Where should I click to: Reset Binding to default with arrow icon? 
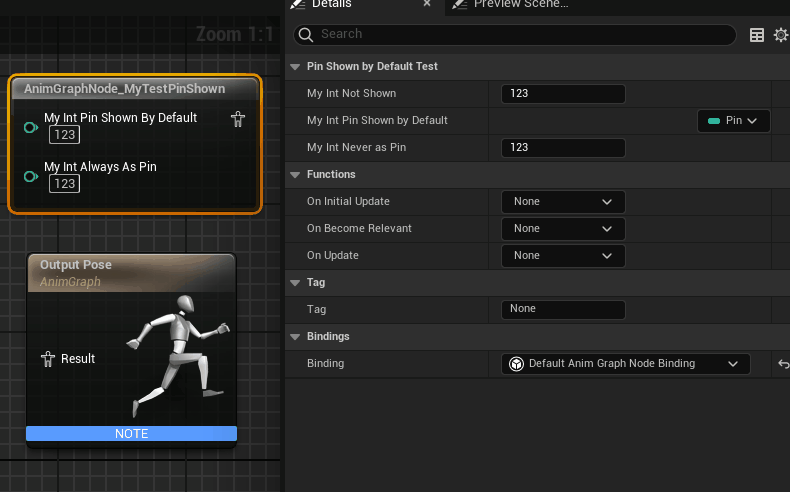tap(782, 364)
